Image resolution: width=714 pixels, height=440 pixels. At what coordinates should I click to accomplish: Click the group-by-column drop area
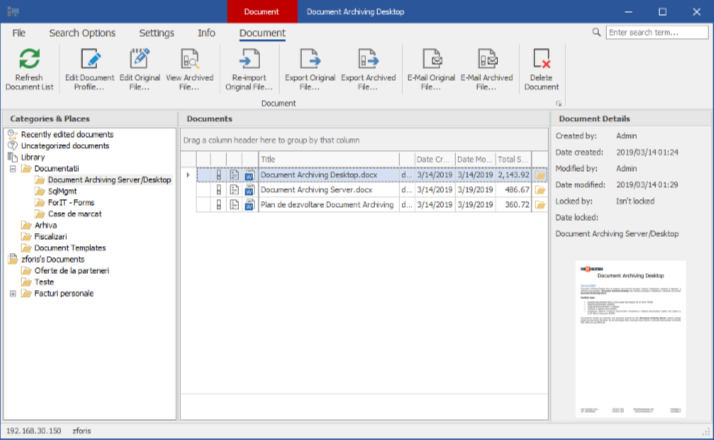tap(364, 140)
